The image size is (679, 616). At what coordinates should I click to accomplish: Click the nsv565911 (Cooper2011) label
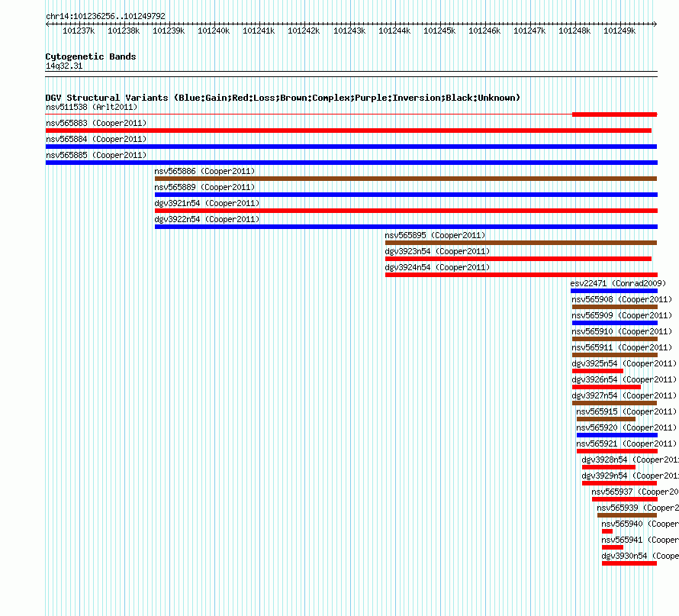pos(622,347)
